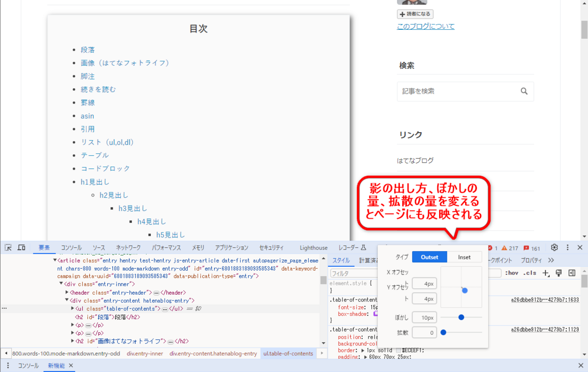Jump to the コードブロック contents link
The width and height of the screenshot is (588, 372).
(105, 168)
